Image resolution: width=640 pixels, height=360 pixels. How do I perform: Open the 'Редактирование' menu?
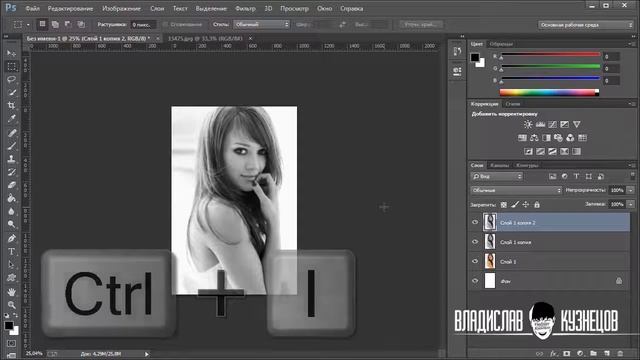click(70, 9)
